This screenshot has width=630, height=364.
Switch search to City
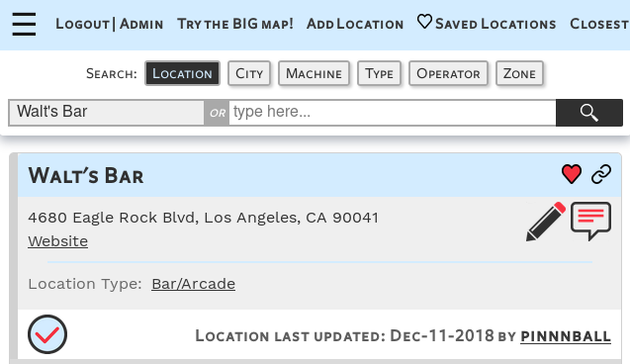click(x=249, y=73)
